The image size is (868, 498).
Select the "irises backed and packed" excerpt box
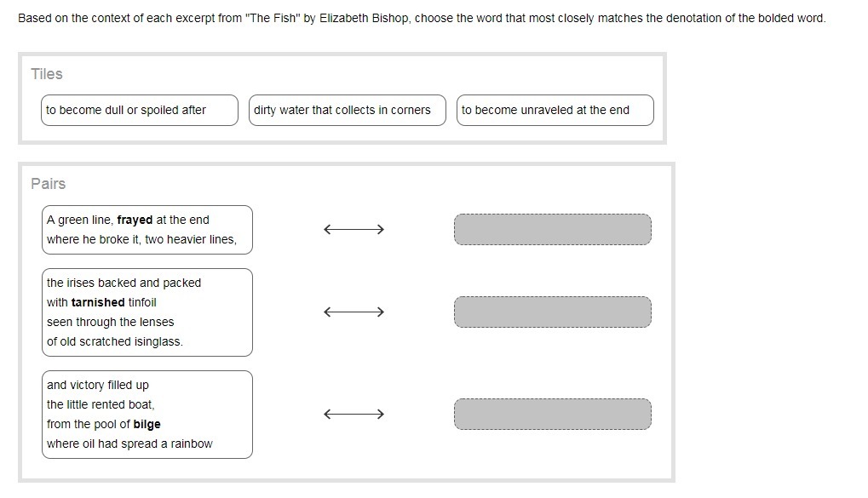147,312
